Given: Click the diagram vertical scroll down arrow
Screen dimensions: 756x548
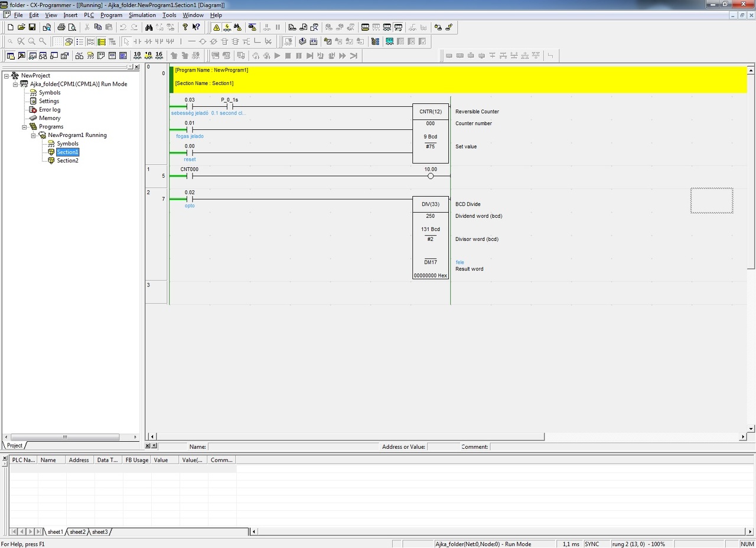Looking at the screenshot, I should [751, 429].
